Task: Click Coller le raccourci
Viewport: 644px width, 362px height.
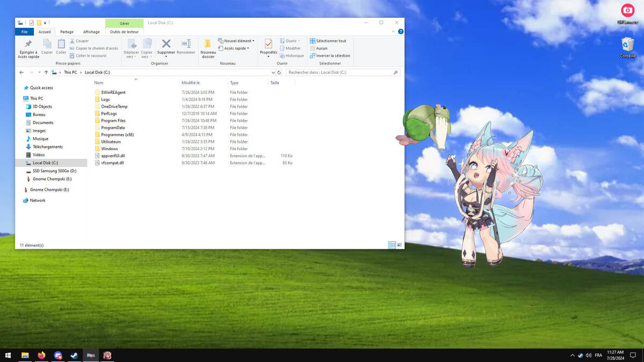Action: tap(88, 56)
